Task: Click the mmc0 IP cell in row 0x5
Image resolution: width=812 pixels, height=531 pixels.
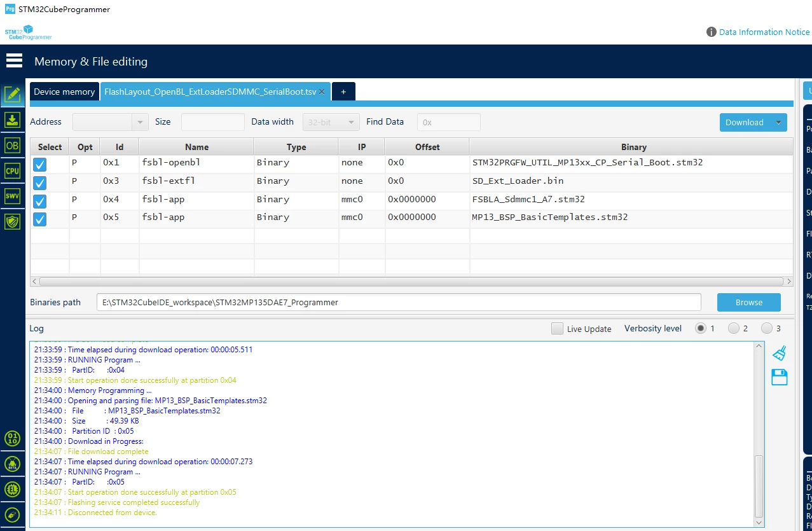Action: tap(362, 217)
